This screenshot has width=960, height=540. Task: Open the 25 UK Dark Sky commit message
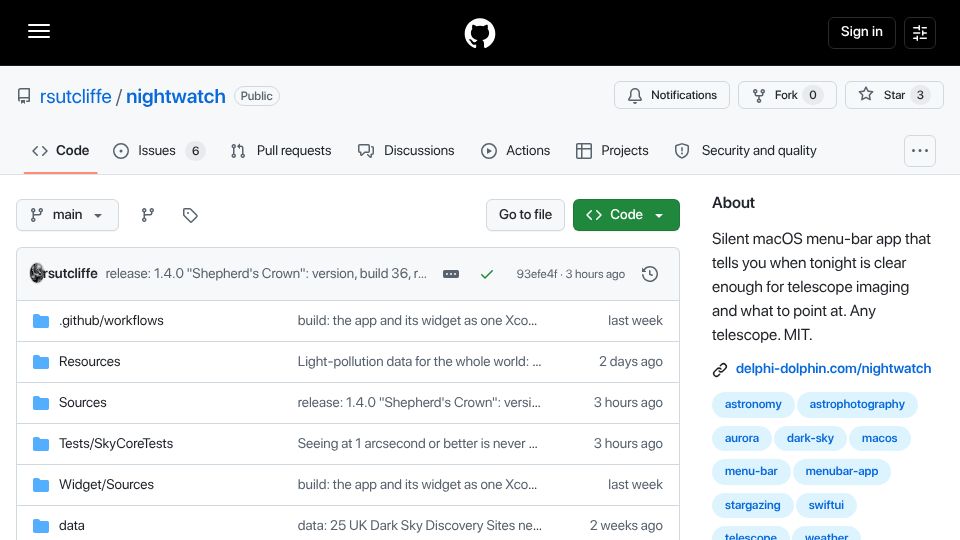coord(419,526)
